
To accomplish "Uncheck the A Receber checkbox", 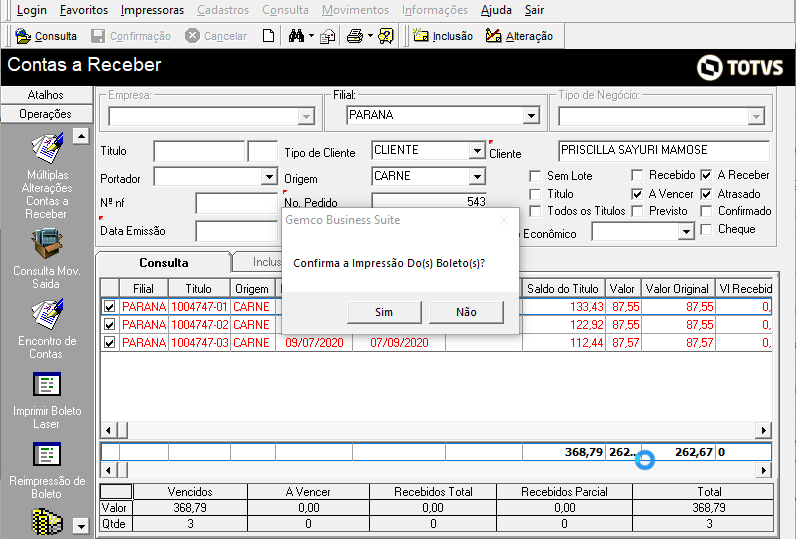I will [x=706, y=176].
